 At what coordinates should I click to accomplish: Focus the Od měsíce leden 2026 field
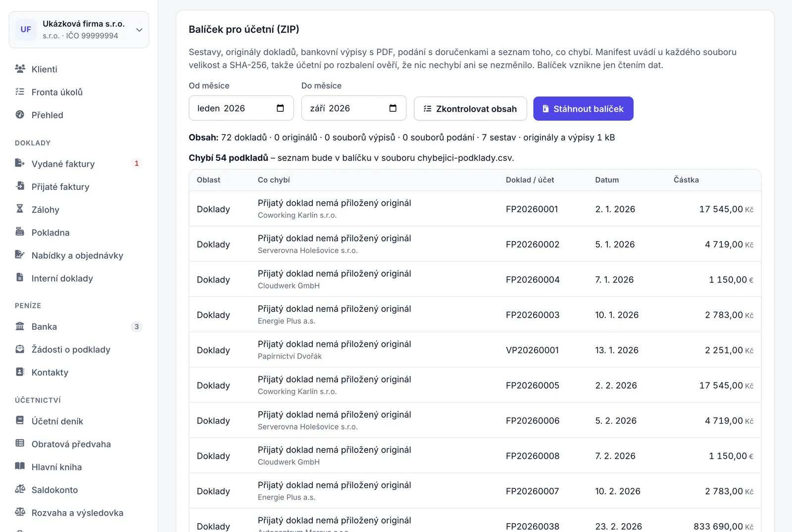241,108
